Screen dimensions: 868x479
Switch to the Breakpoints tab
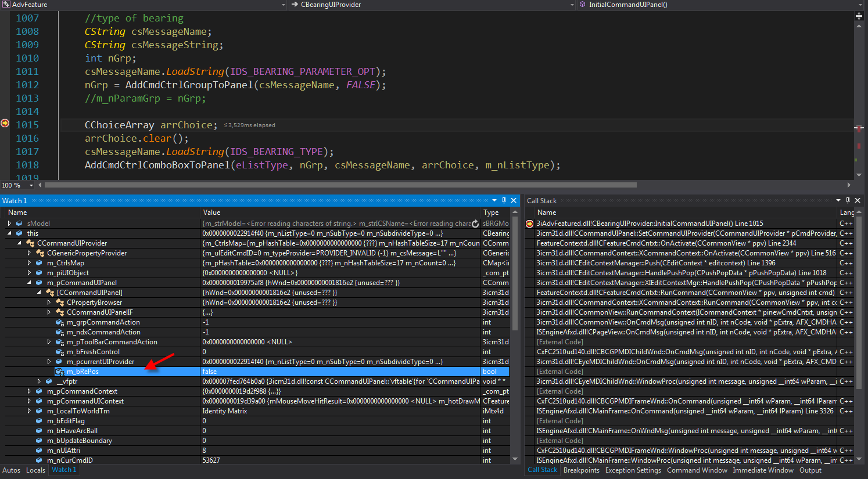coord(581,470)
